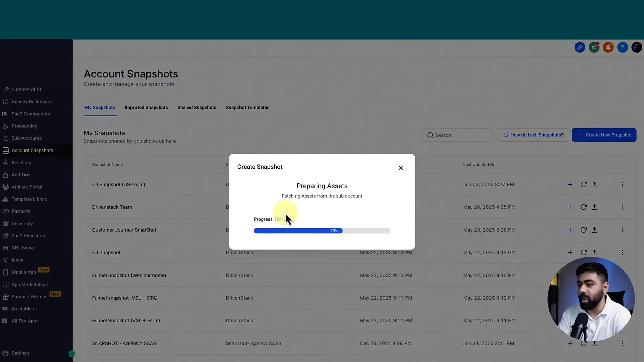Switch to Imported Snapshots tab
Viewport: 644px width, 362px height.
coord(146,108)
